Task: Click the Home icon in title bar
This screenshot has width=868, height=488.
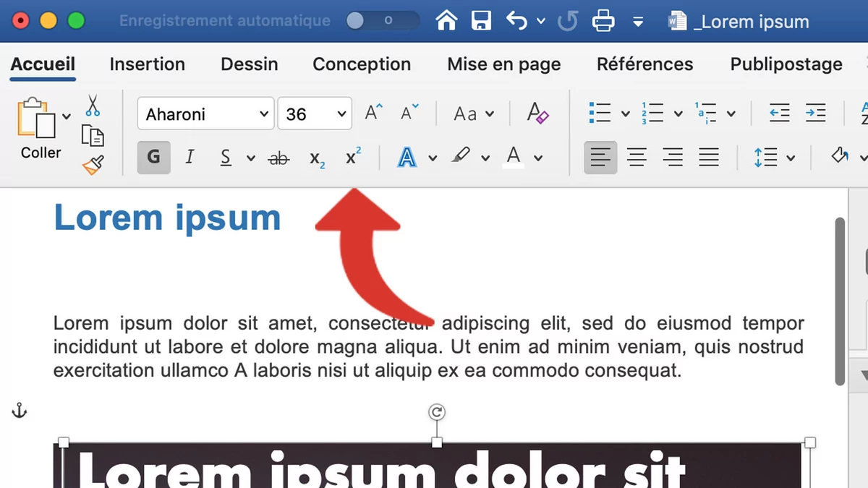Action: (x=446, y=20)
